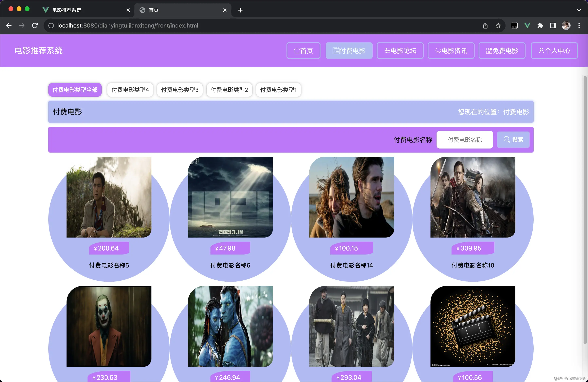The height and width of the screenshot is (382, 588).
Task: Switch to the 电影推荐系统 browser tab
Action: click(67, 10)
